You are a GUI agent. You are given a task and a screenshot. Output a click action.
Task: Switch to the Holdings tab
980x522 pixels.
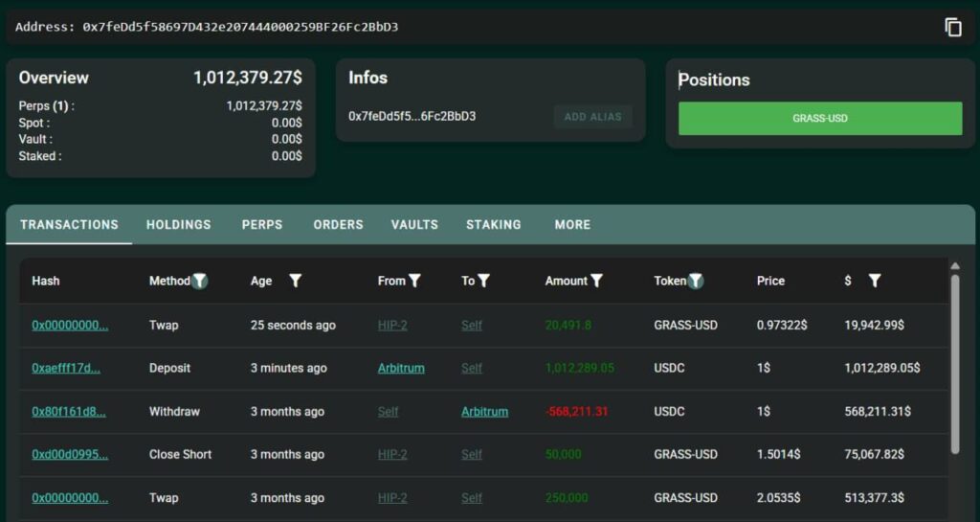[178, 224]
